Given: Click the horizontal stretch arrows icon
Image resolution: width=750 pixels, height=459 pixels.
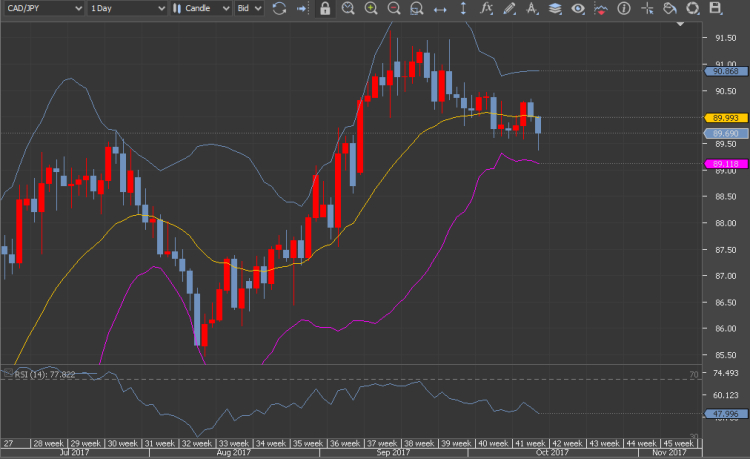Looking at the screenshot, I should (440, 9).
